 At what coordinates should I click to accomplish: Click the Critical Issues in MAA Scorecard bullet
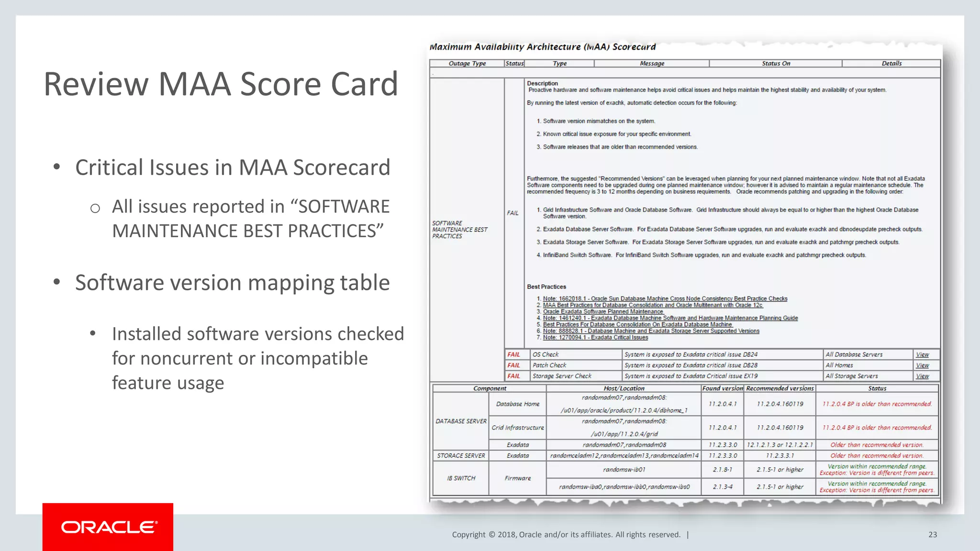(233, 167)
